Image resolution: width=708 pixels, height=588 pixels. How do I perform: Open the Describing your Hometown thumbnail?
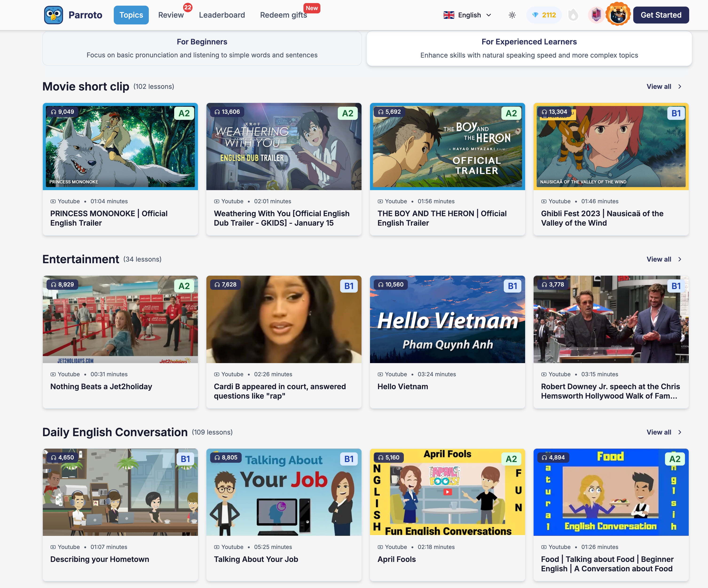(120, 492)
